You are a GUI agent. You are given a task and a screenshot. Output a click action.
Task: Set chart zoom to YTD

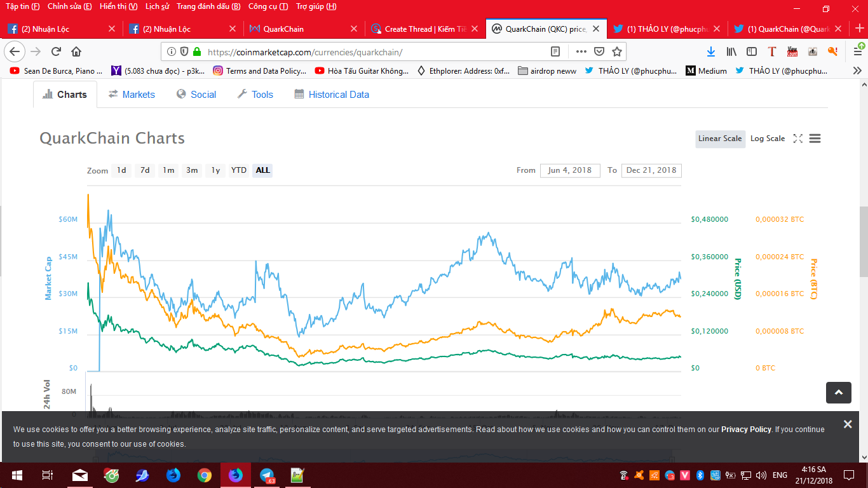pyautogui.click(x=239, y=170)
